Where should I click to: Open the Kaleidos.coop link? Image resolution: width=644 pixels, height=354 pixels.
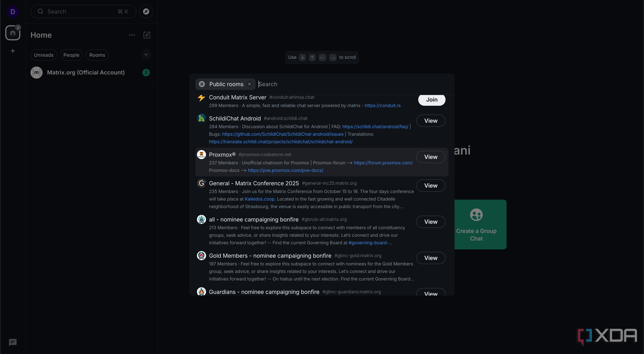[259, 199]
